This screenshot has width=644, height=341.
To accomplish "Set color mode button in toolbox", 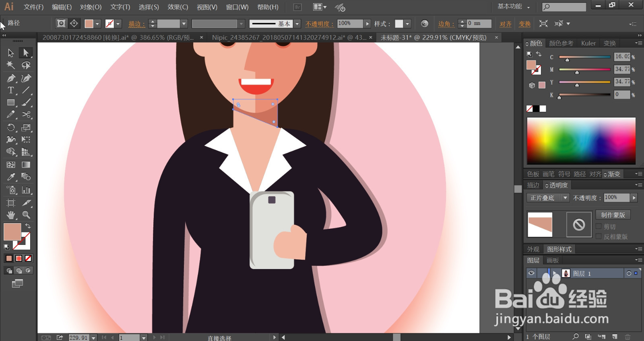I will pos(9,258).
